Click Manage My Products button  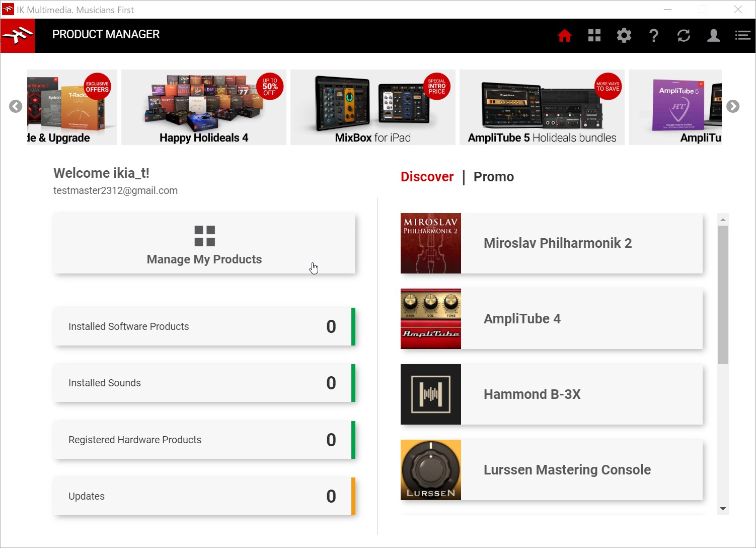[204, 243]
